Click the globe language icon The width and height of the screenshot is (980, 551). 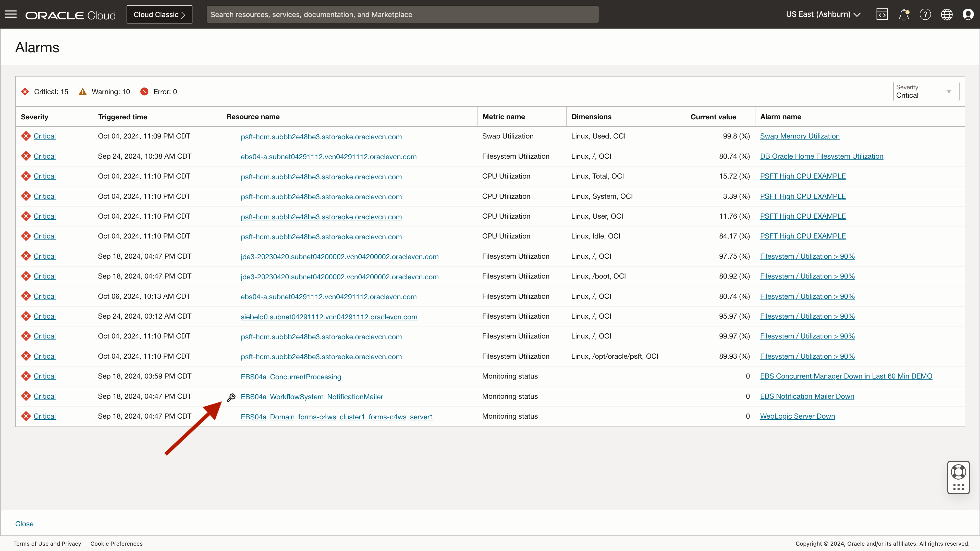[947, 15]
